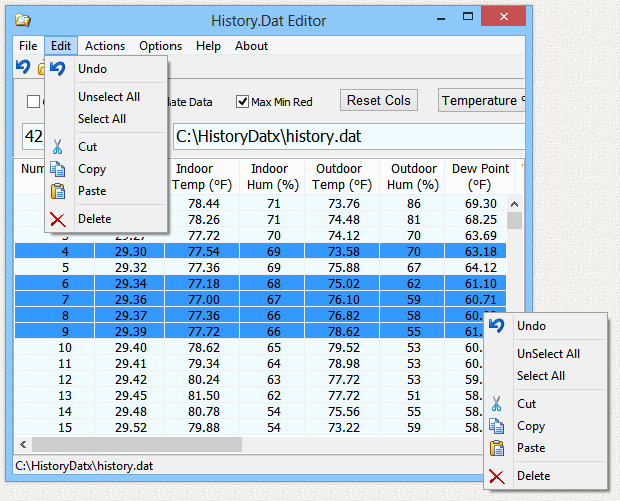Image resolution: width=620 pixels, height=501 pixels.
Task: Click indoor temp cell 81.50
Action: (202, 395)
